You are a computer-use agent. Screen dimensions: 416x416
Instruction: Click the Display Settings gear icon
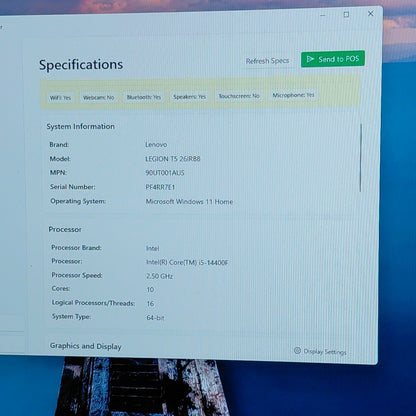coord(297,350)
